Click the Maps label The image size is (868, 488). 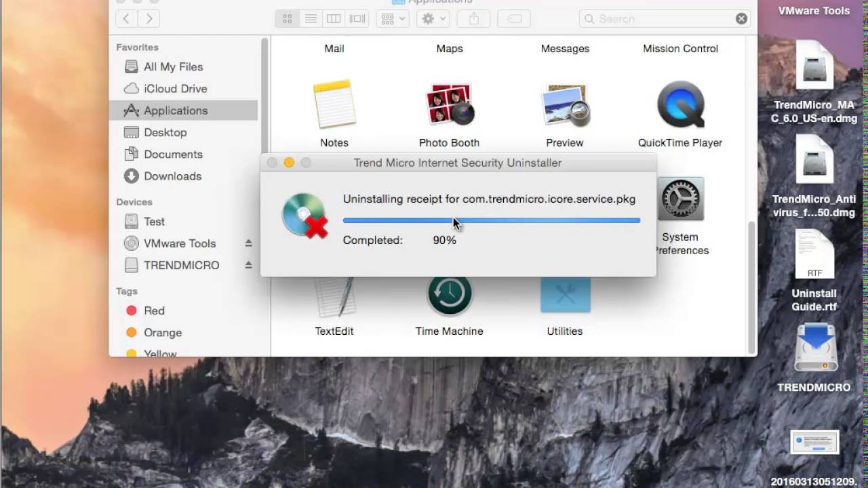click(450, 49)
